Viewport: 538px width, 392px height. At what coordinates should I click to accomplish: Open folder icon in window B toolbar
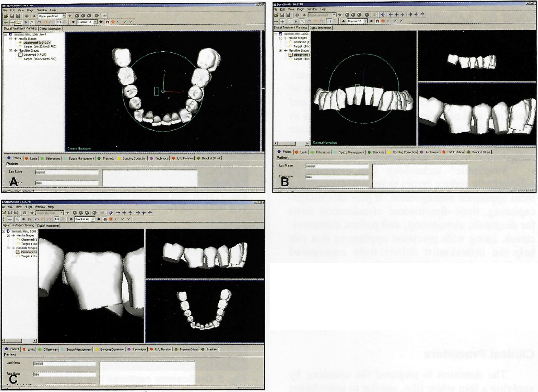tap(276, 15)
